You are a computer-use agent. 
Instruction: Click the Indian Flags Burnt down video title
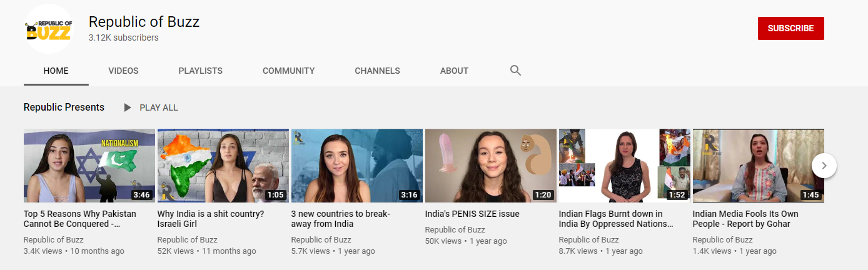click(x=617, y=219)
